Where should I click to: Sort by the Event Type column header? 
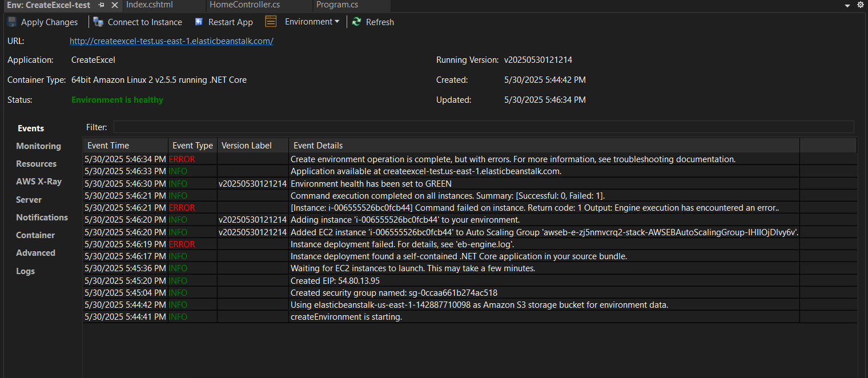pos(192,146)
